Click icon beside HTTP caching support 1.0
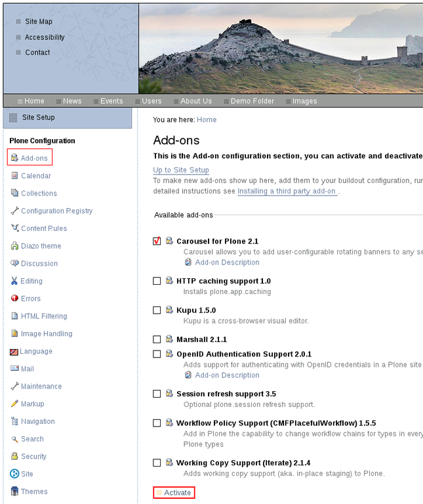The image size is (423, 504). click(169, 281)
